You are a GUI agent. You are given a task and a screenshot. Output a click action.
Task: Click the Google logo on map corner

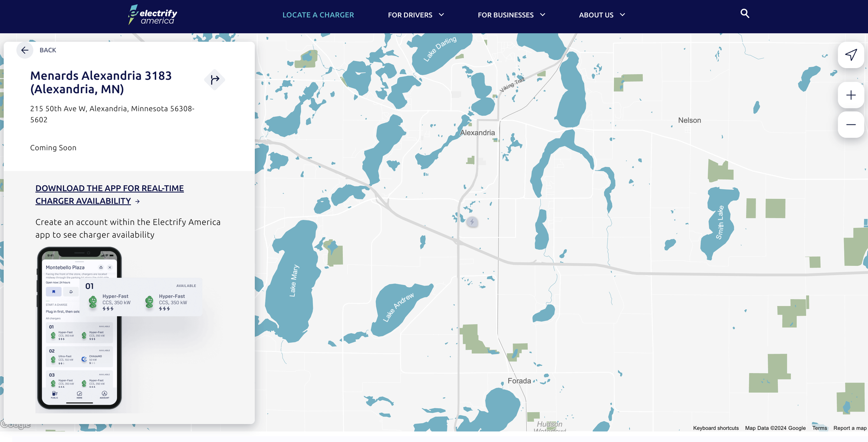(16, 424)
